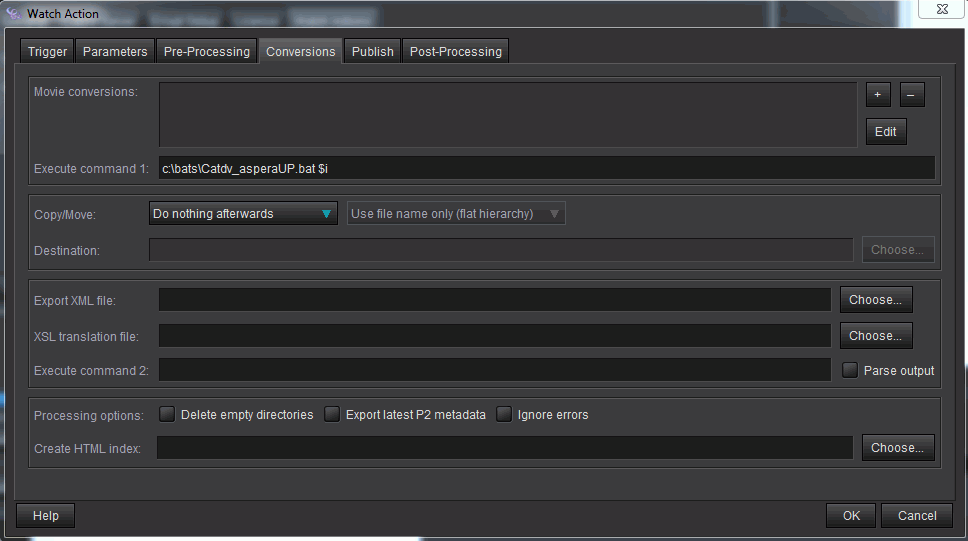
Task: Check Export latest P2 metadata
Action: point(332,414)
